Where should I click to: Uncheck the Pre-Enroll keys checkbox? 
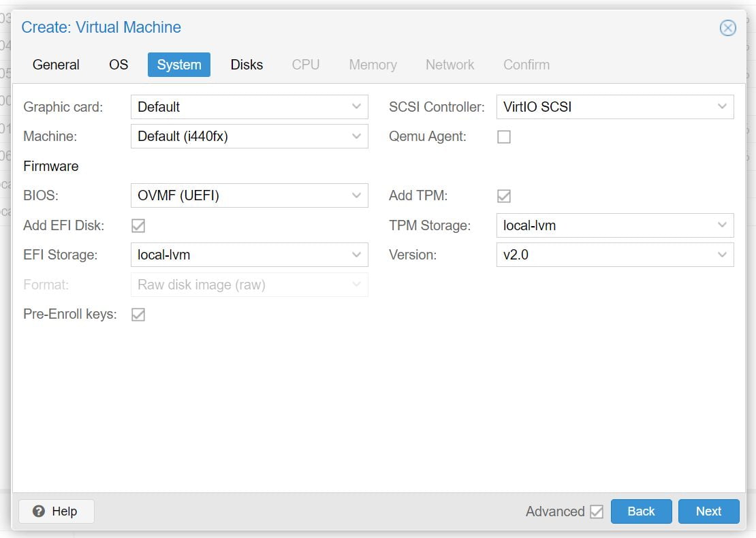pyautogui.click(x=138, y=315)
